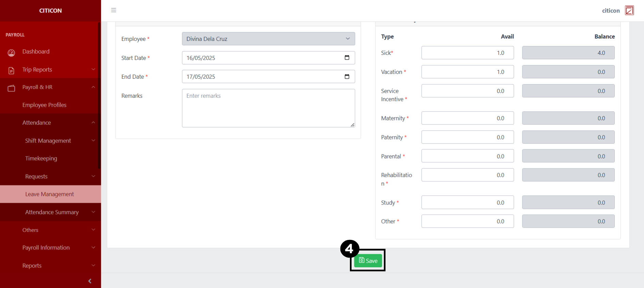
Task: Click the Trip Reports document icon
Action: tap(12, 71)
